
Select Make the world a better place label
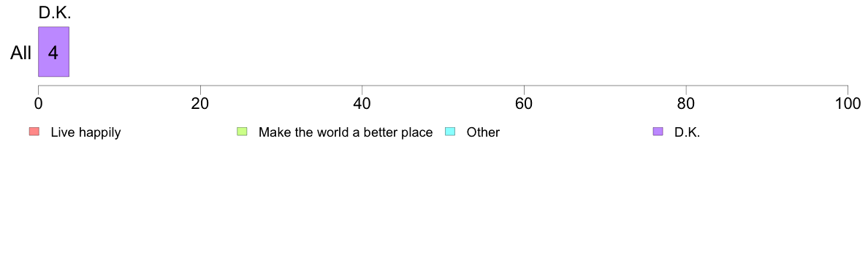click(x=346, y=132)
